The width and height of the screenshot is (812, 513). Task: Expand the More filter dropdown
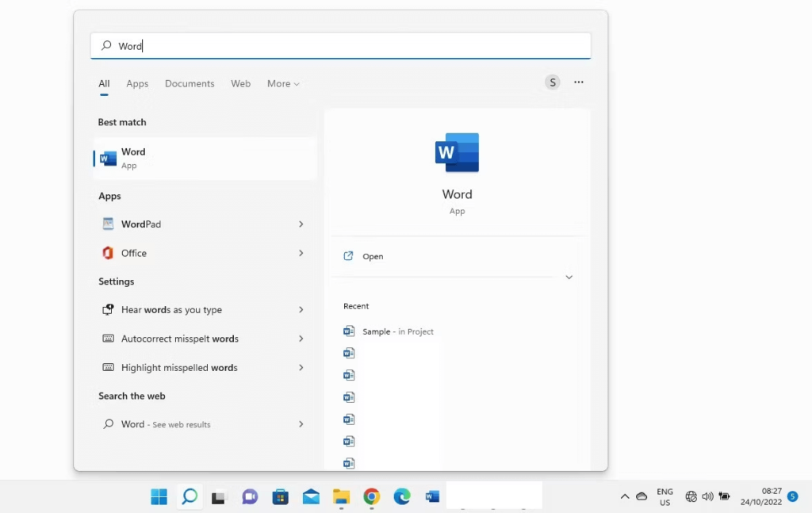283,84
